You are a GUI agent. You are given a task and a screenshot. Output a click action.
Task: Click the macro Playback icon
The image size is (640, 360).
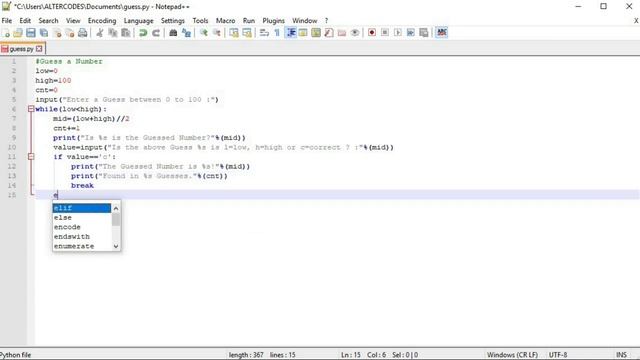[398, 33]
